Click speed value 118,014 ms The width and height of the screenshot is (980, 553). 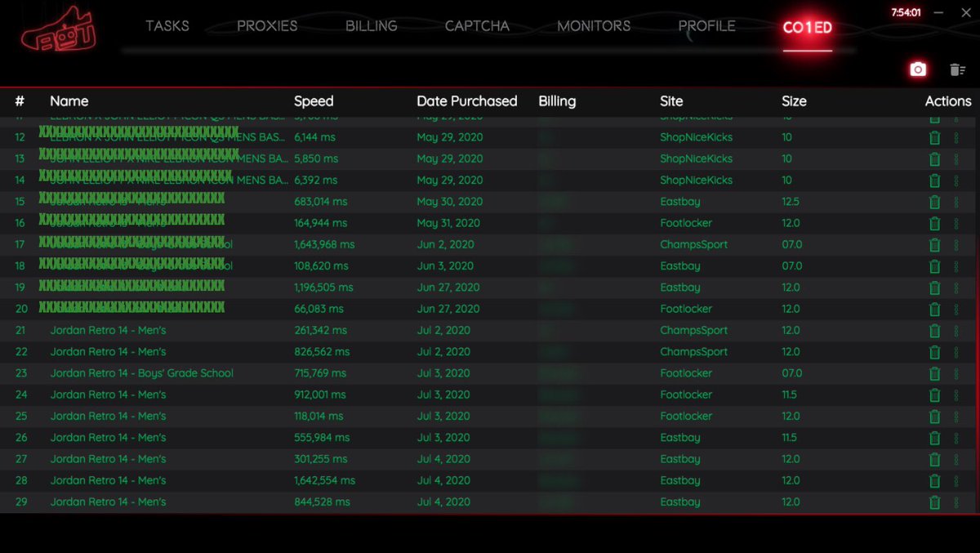coord(320,416)
